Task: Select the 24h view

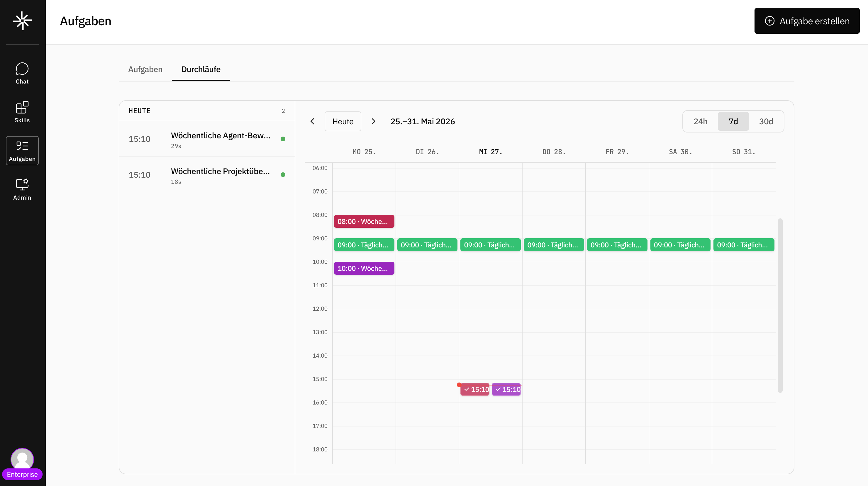Action: tap(700, 121)
